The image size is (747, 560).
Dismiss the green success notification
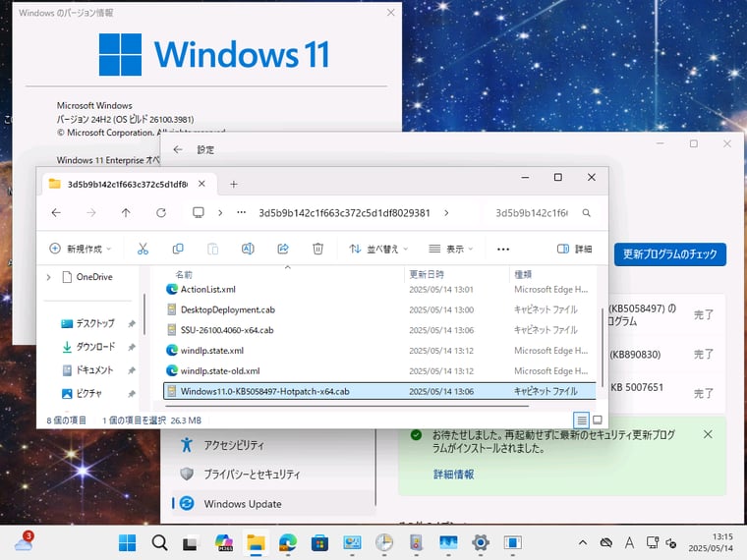[708, 434]
